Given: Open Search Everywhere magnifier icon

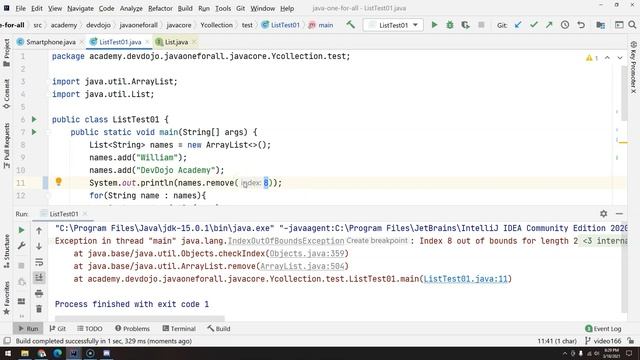Looking at the screenshot, I should point(632,25).
